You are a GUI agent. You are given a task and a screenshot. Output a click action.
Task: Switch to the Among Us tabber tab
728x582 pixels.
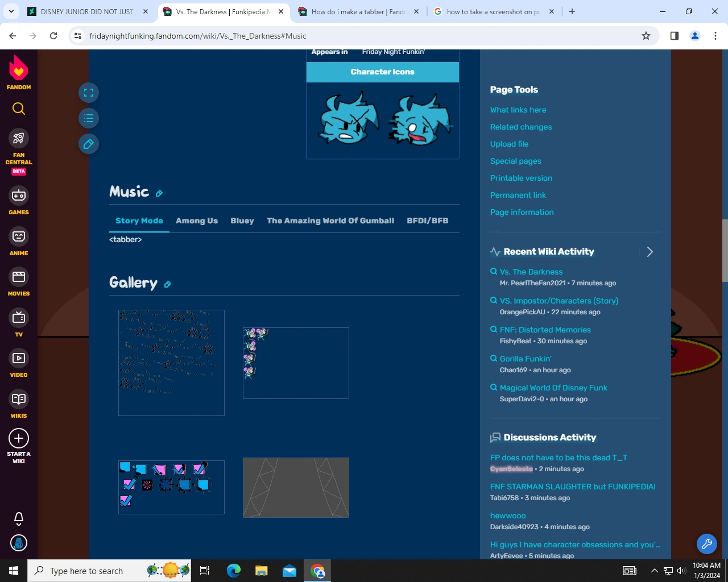197,221
